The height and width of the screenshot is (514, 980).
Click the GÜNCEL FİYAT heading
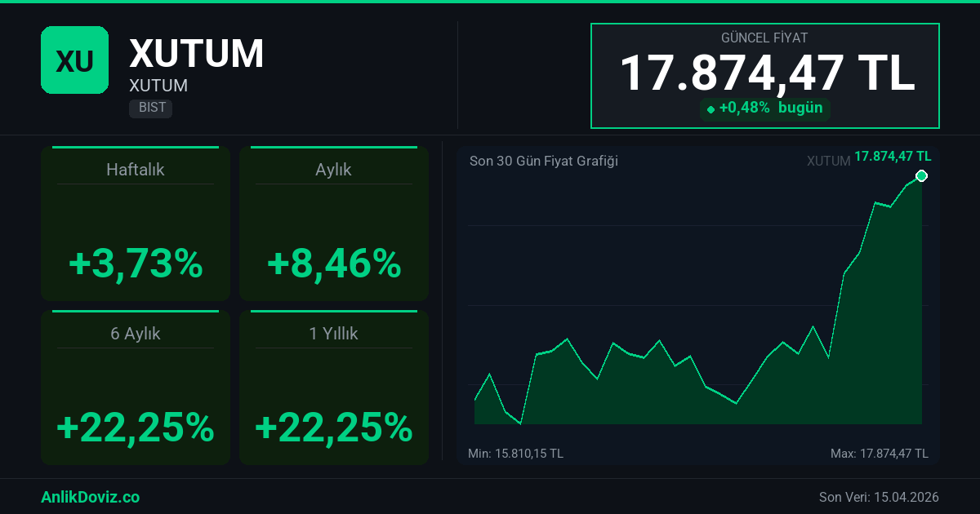tap(764, 38)
